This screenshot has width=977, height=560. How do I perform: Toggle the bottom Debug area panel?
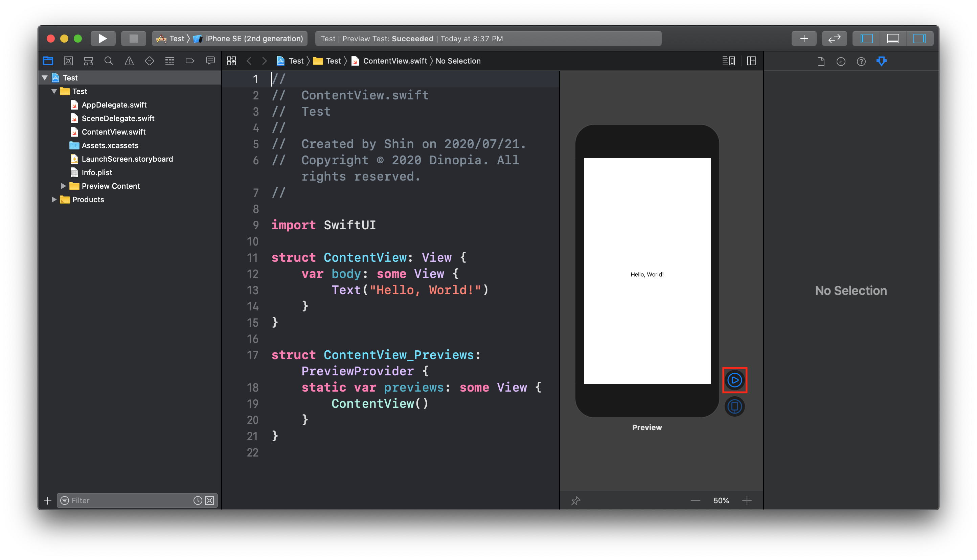893,39
